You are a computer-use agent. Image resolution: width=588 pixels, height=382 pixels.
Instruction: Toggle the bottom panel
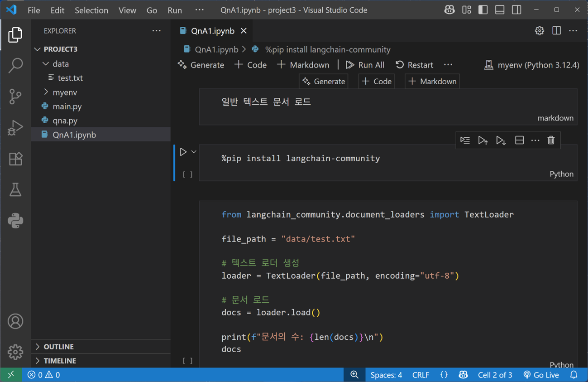(x=500, y=10)
